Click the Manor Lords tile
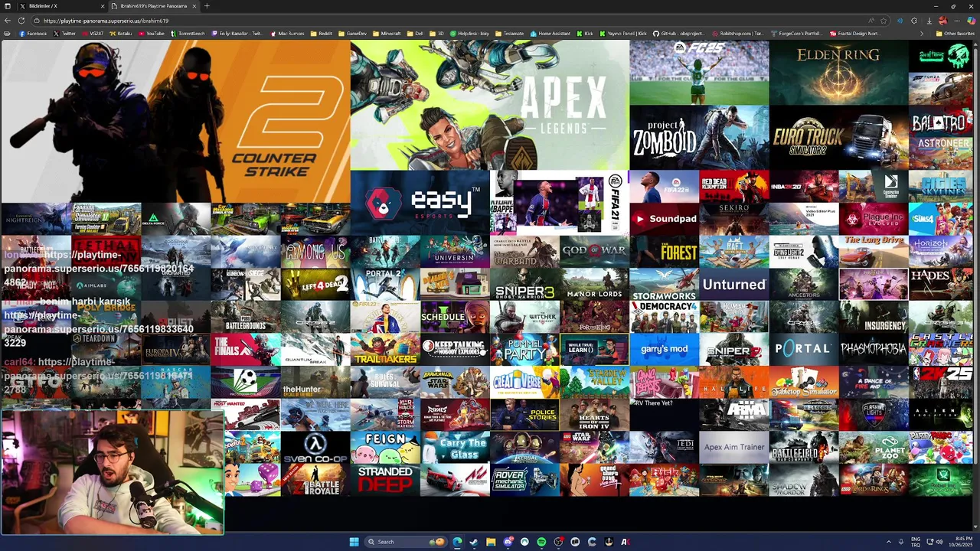The image size is (980, 551). pos(594,284)
